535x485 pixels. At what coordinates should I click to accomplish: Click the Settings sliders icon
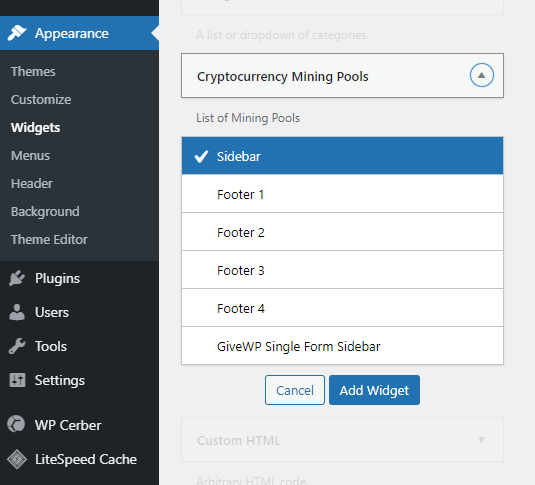coord(17,380)
